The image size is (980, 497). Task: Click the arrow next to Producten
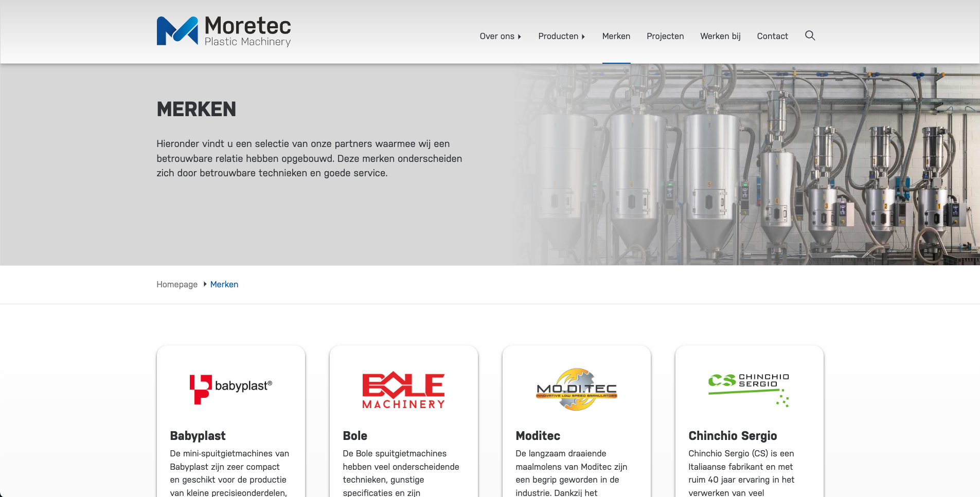(x=583, y=36)
